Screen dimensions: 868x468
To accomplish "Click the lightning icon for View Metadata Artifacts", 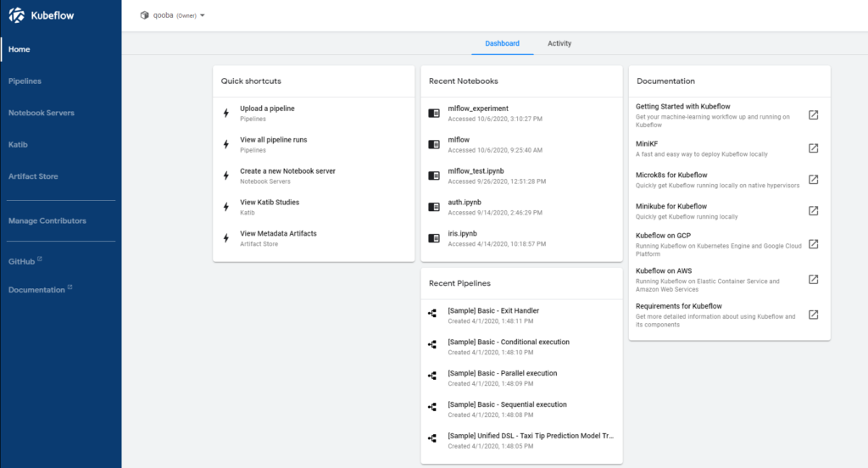I will click(225, 238).
